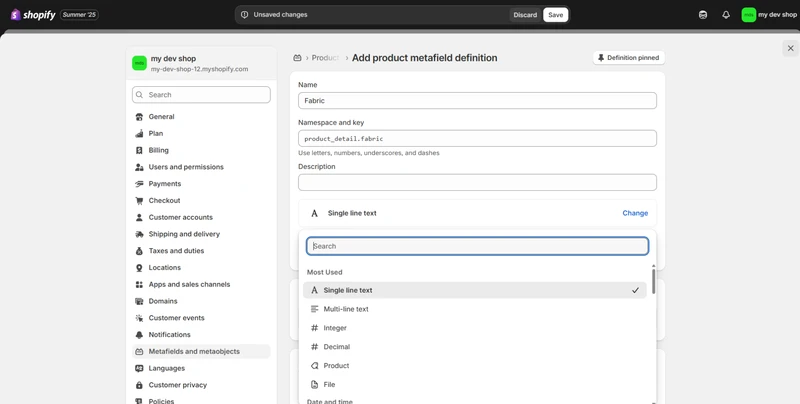The image size is (800, 404).
Task: Open Locations settings
Action: point(202,268)
